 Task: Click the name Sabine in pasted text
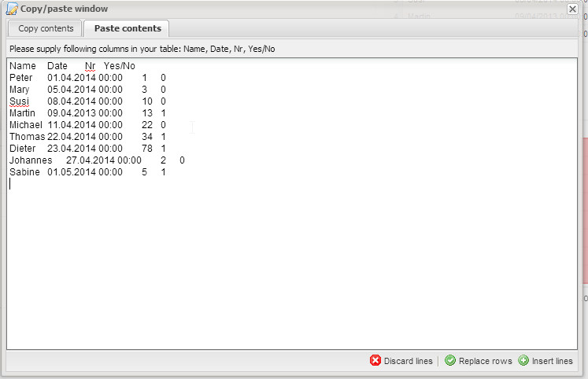[24, 172]
